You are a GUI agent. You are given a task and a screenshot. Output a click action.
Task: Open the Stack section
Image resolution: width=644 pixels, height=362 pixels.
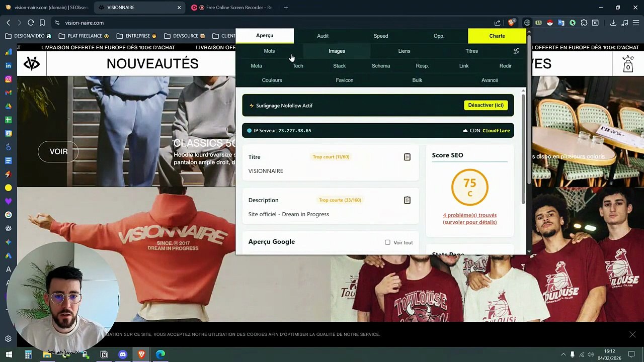[339, 66]
